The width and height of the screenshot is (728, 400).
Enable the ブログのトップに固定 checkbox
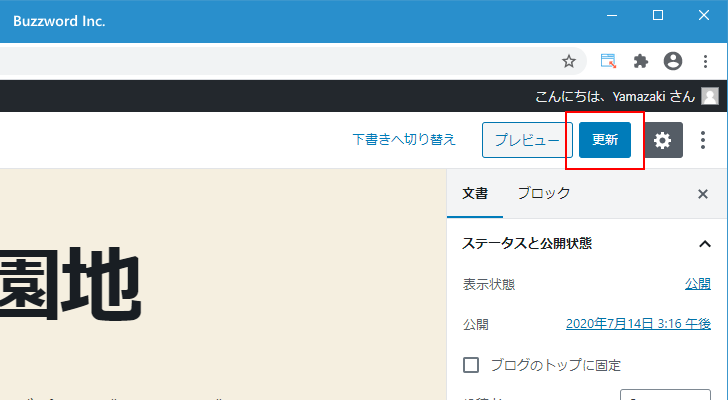point(471,365)
